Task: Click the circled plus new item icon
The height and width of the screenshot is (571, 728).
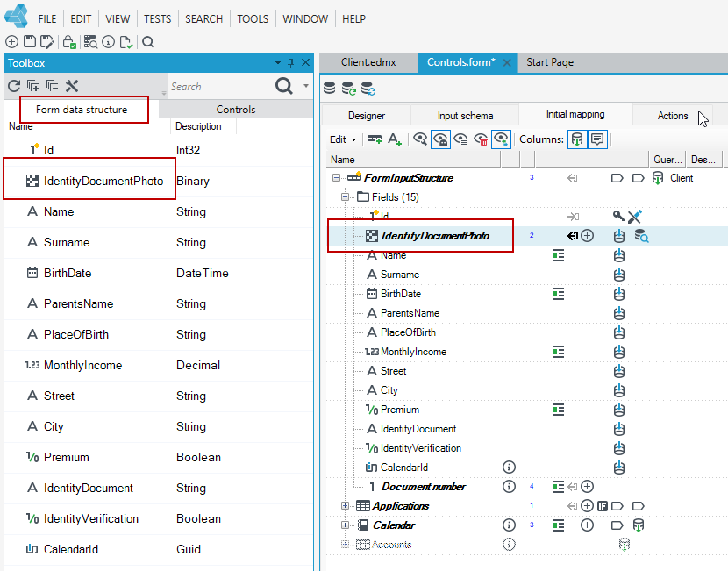Action: point(11,42)
